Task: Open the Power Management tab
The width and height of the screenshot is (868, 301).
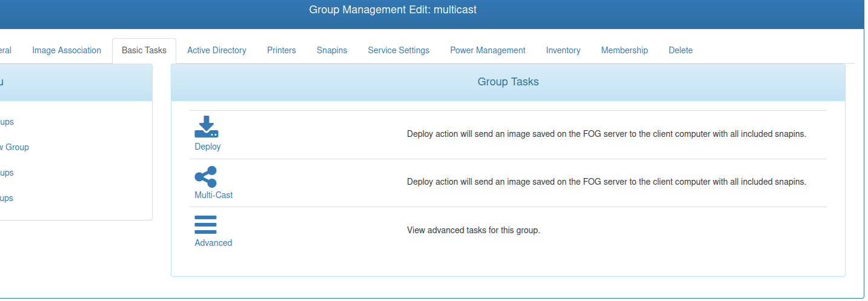Action: click(x=488, y=50)
